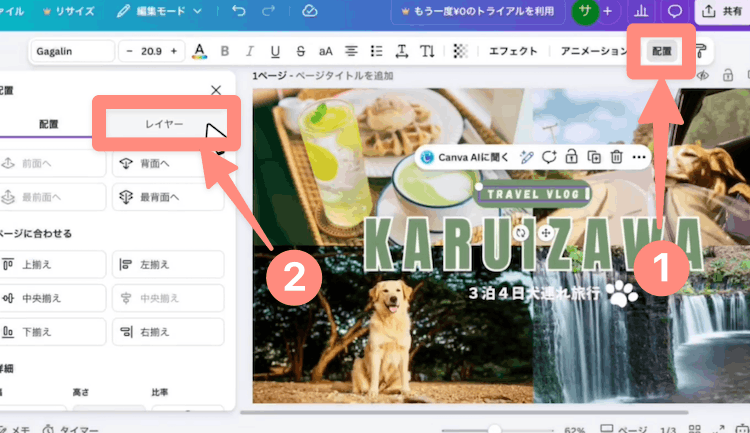Click the ¥0 trial offer button
The image size is (750, 433).
coord(477,11)
